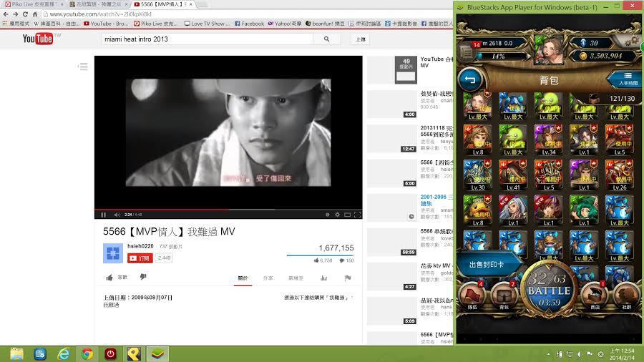Screen dimensions: 644x362
Task: Click the hsieh0220 channel avatar
Action: coord(112,253)
